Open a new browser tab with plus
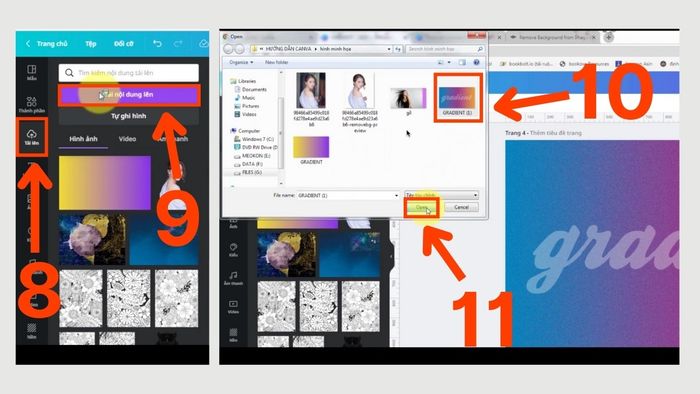The width and height of the screenshot is (700, 394). (x=608, y=37)
